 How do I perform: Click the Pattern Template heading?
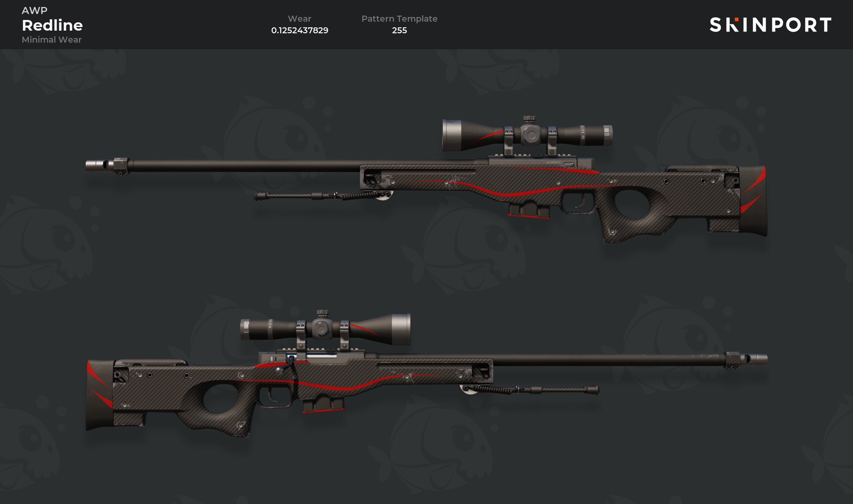point(399,19)
